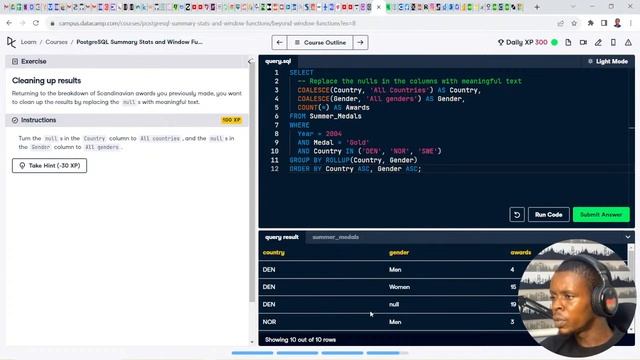Collapse the query result panel chevron
Viewport: 640px width, 360px height.
click(627, 237)
